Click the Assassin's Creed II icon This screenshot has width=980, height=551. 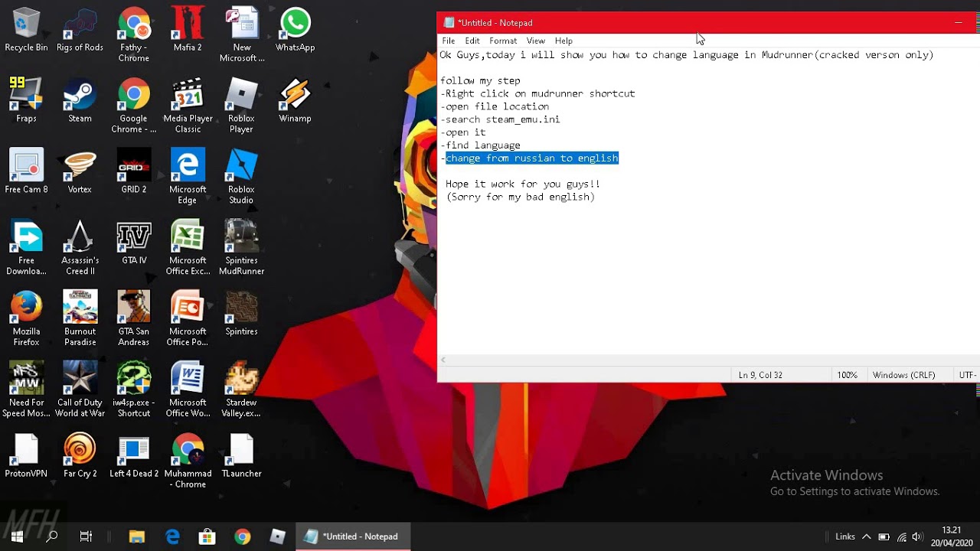(80, 249)
